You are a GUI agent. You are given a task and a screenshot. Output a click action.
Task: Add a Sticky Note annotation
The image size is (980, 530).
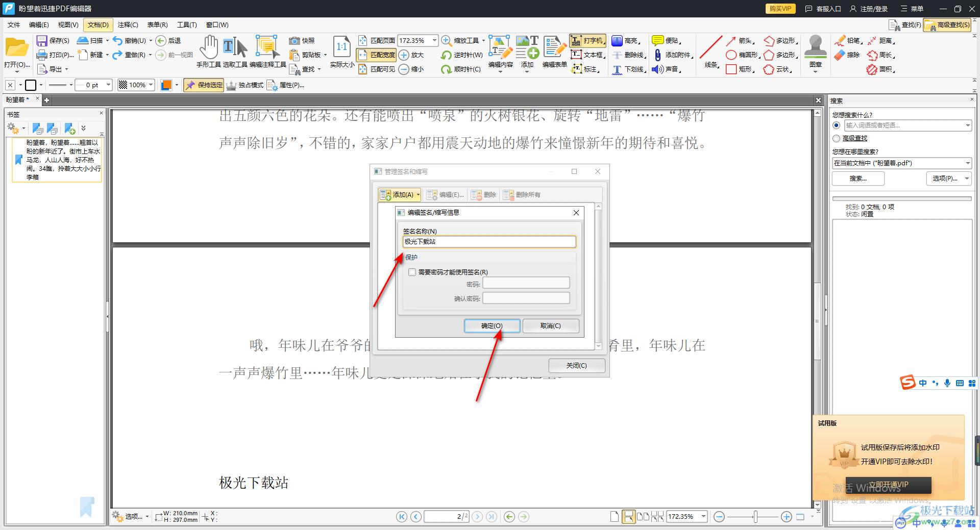click(667, 40)
